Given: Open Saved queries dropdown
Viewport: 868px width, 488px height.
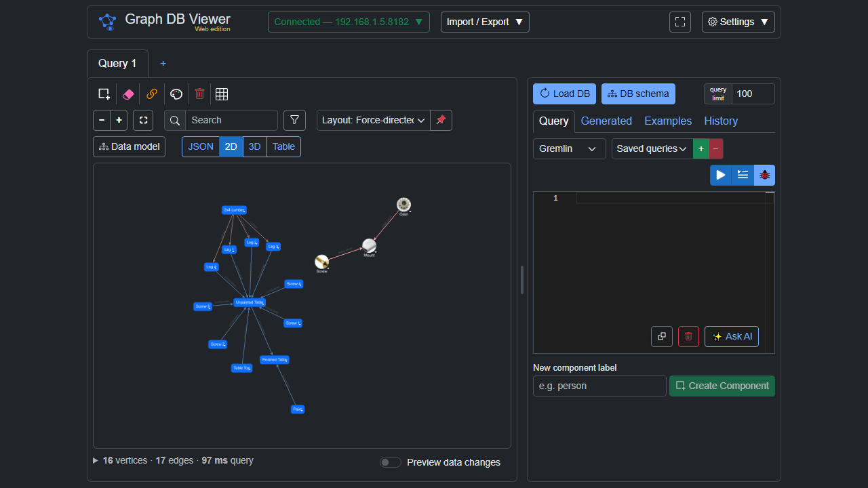Looking at the screenshot, I should 652,148.
